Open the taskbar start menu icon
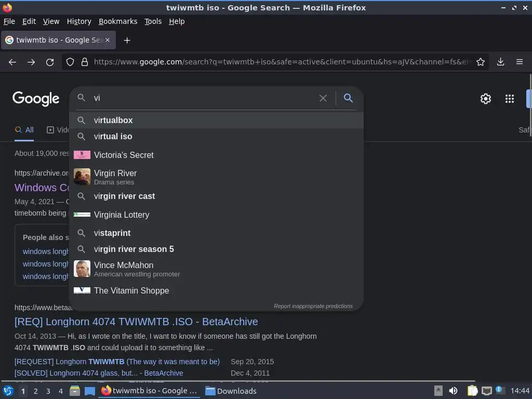Viewport: 532px width, 399px height. (8, 391)
